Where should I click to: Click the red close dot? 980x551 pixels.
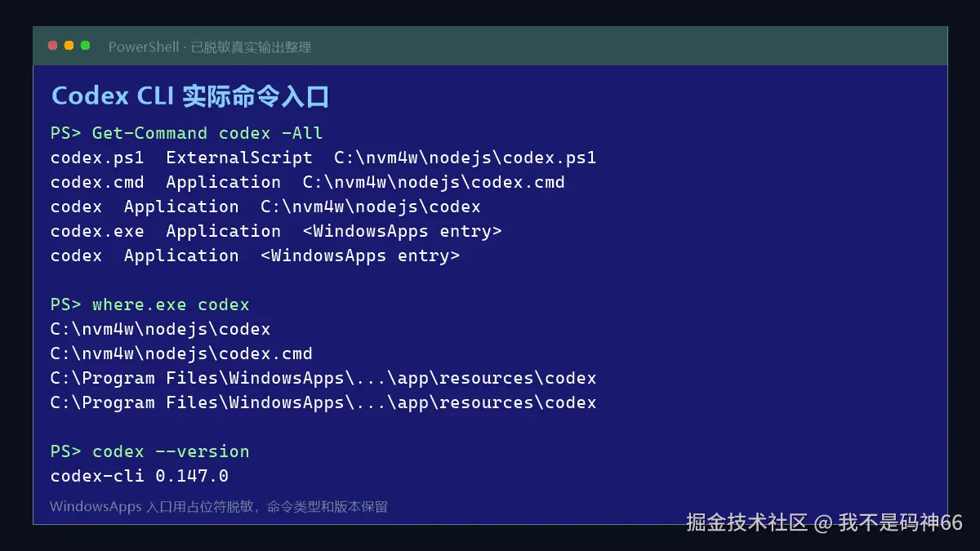tap(53, 46)
